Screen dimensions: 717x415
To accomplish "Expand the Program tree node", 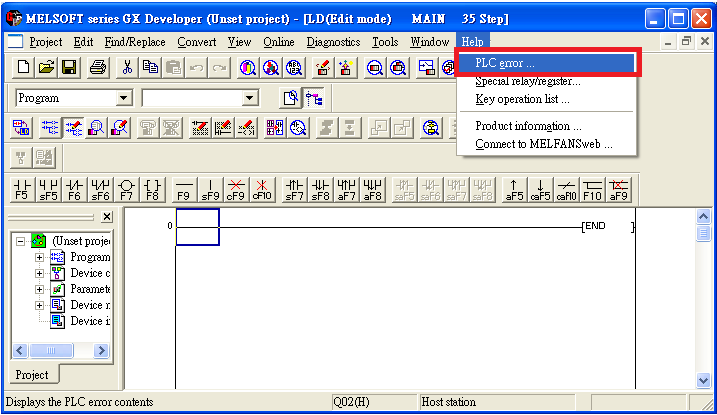I will click(x=39, y=257).
